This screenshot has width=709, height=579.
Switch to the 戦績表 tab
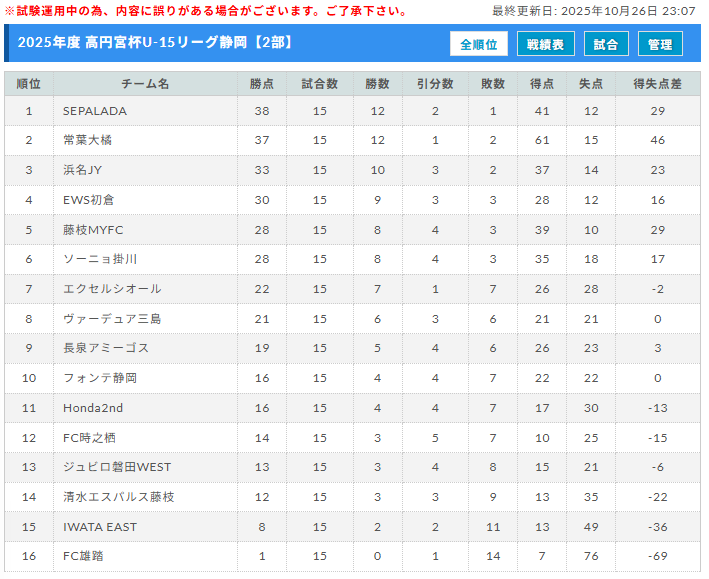click(545, 44)
